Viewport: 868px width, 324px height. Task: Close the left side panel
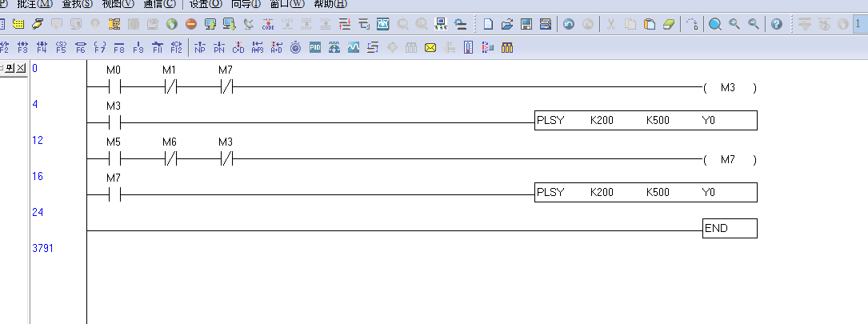(21, 68)
